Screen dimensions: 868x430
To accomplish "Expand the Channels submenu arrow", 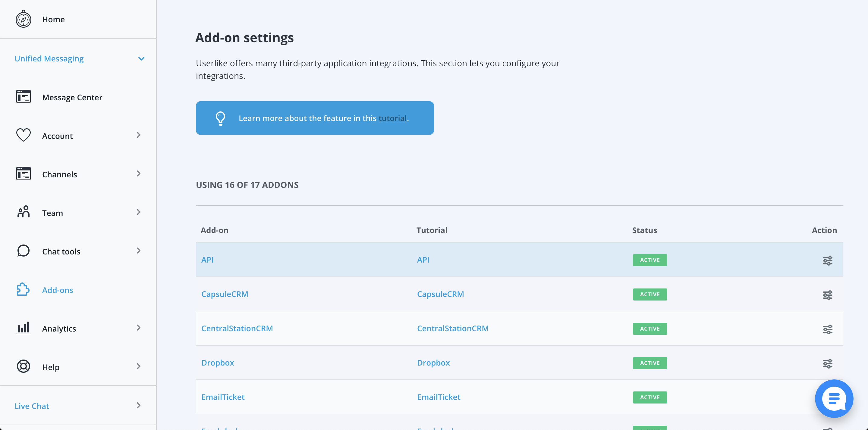I will [x=139, y=173].
